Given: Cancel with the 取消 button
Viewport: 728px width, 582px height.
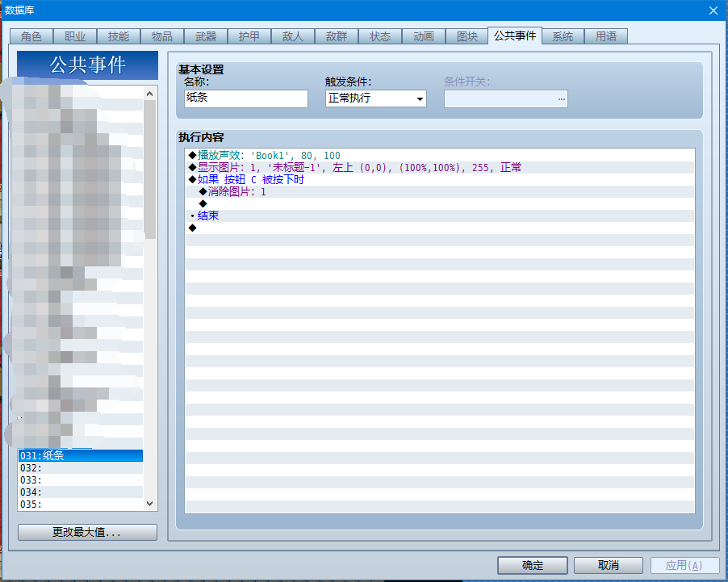Looking at the screenshot, I should (609, 565).
